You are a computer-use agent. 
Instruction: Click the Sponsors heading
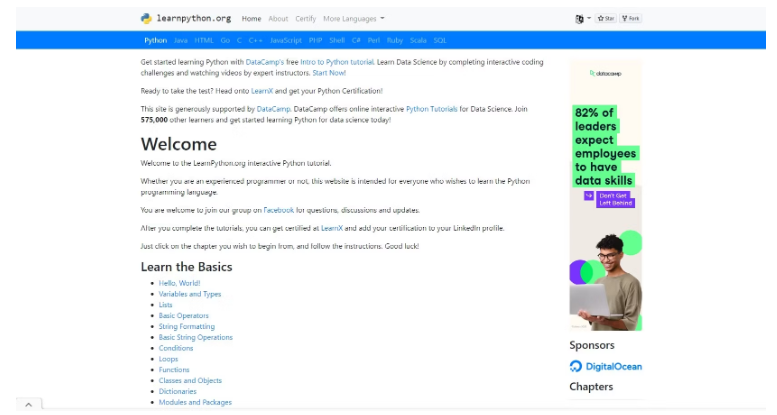592,346
